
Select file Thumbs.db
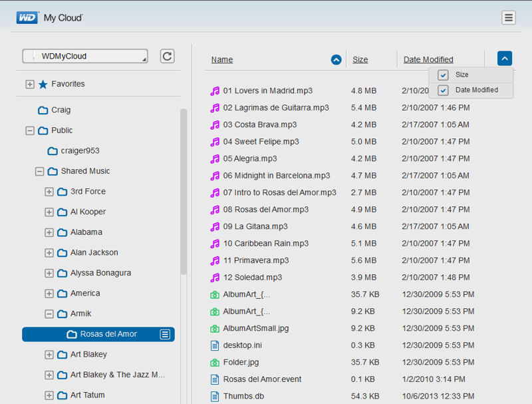pyautogui.click(x=243, y=396)
